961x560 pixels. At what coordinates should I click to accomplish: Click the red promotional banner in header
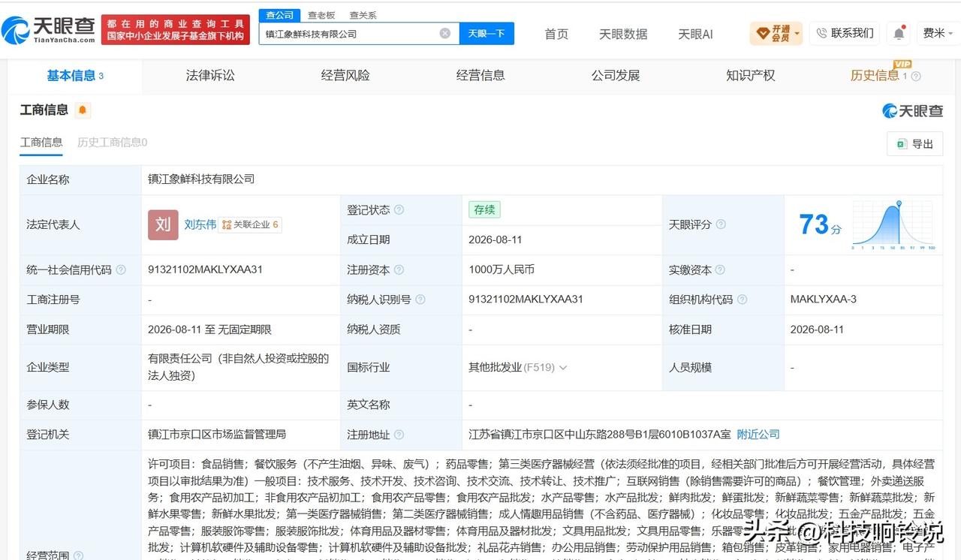pyautogui.click(x=176, y=30)
